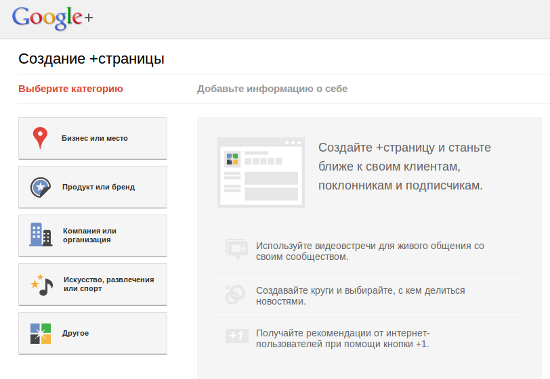
Task: Click the Google+ logo
Action: (53, 18)
